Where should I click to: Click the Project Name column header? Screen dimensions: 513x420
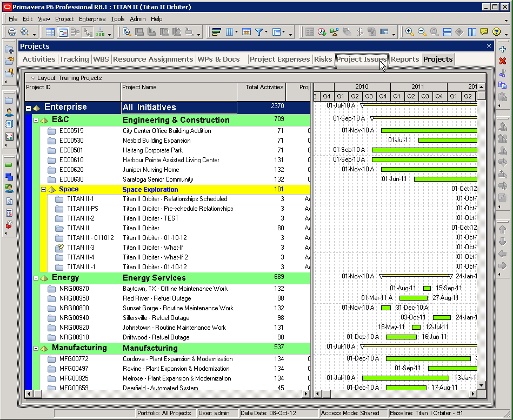pos(179,92)
